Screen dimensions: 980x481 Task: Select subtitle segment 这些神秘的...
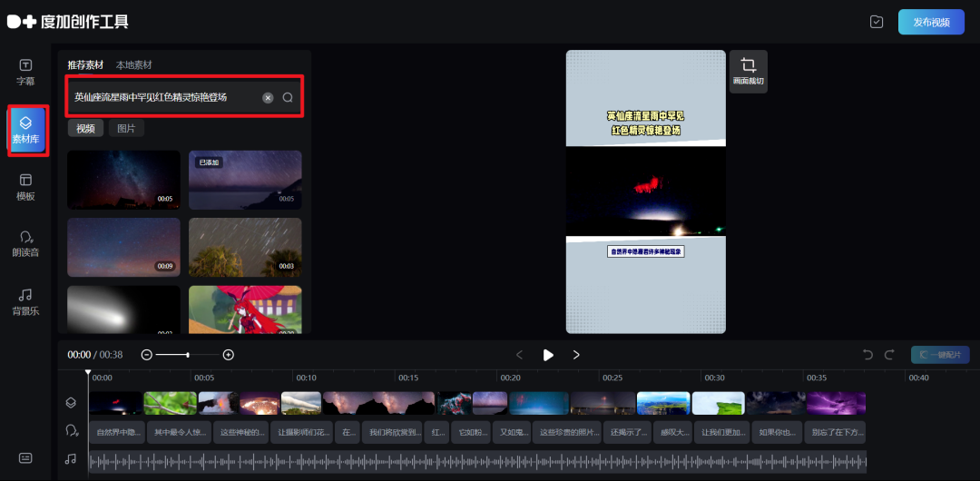[240, 432]
